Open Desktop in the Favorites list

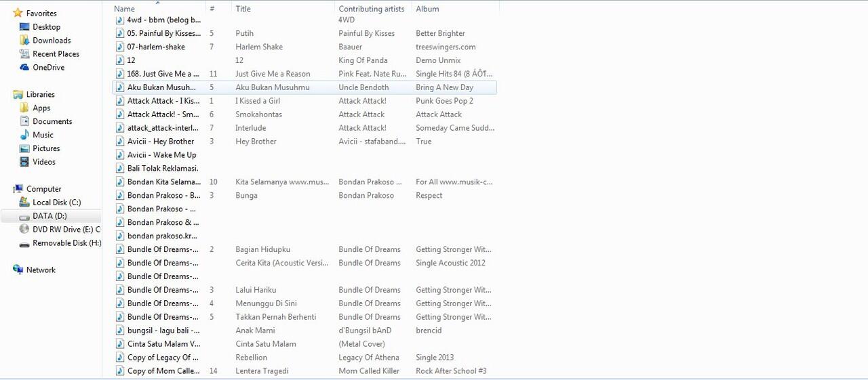click(x=47, y=26)
